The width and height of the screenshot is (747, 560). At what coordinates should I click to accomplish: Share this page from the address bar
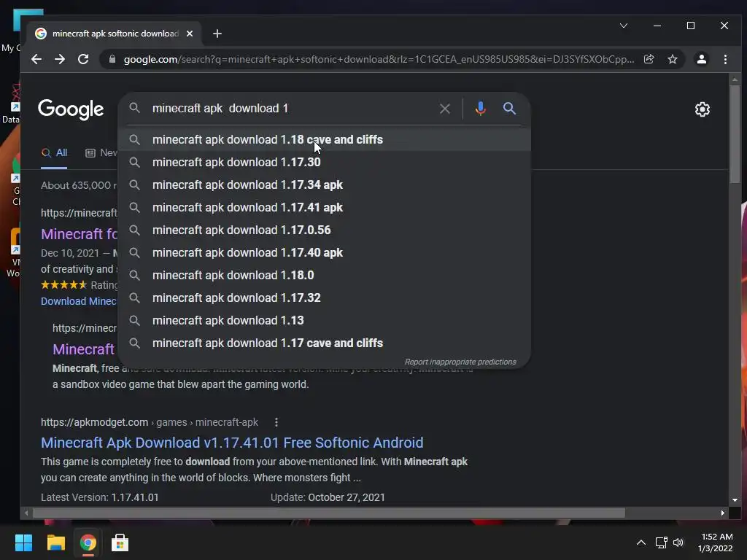pos(649,59)
